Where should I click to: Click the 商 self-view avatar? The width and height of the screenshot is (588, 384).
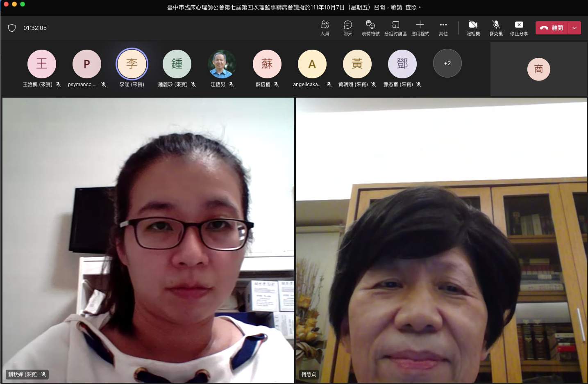pos(539,69)
